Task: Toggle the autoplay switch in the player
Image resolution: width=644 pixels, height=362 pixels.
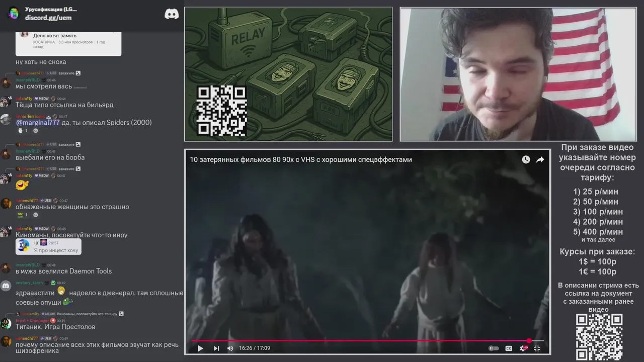Action: click(494, 348)
